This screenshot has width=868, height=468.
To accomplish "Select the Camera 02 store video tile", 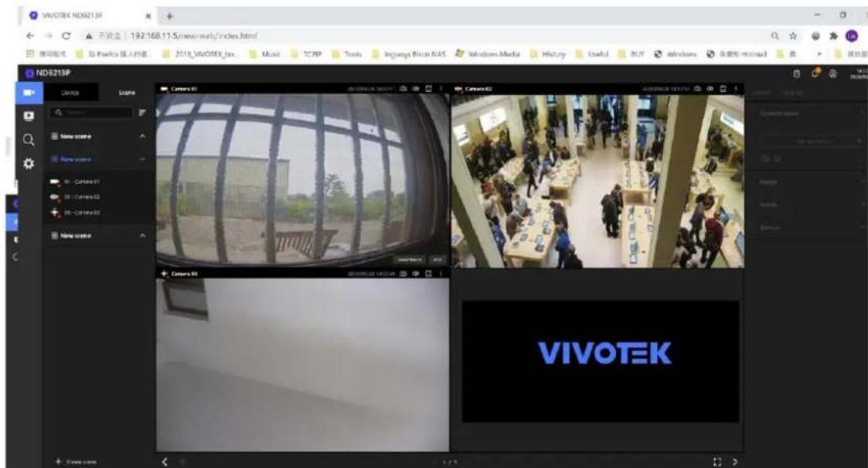I will (597, 181).
